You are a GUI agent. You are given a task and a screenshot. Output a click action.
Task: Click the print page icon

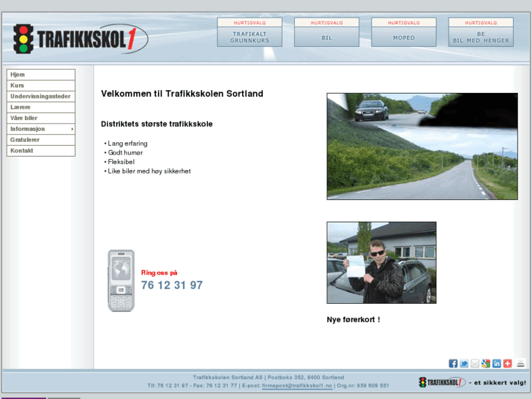point(520,363)
